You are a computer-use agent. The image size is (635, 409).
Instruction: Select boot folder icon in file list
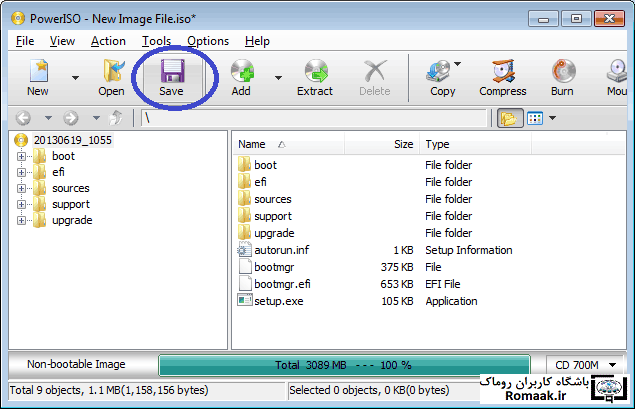click(x=244, y=165)
